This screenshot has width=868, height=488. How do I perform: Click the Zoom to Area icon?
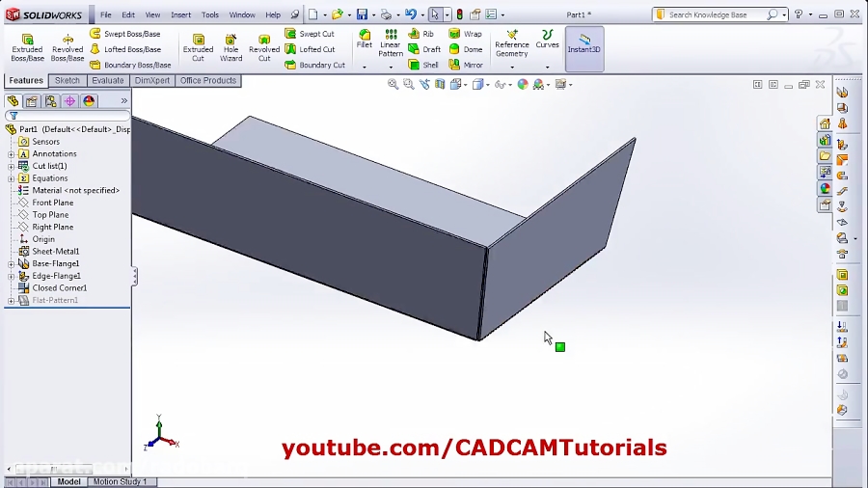click(409, 84)
